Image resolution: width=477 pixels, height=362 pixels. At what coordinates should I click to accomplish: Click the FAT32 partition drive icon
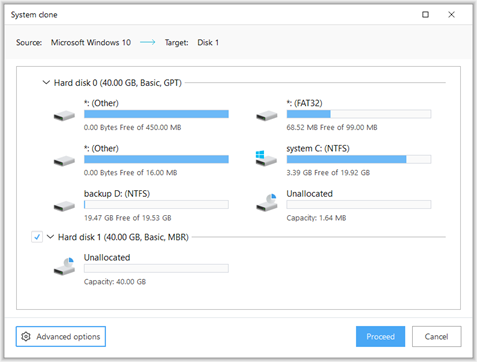coord(267,116)
